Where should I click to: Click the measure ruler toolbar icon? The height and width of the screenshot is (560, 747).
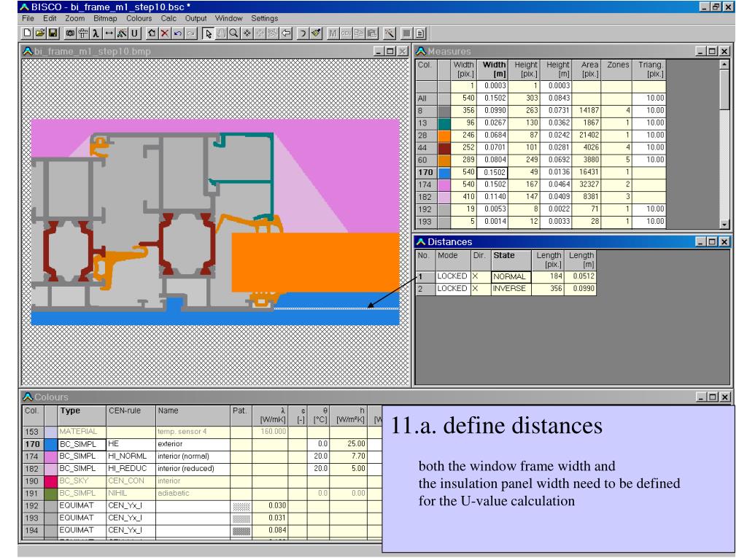click(83, 34)
